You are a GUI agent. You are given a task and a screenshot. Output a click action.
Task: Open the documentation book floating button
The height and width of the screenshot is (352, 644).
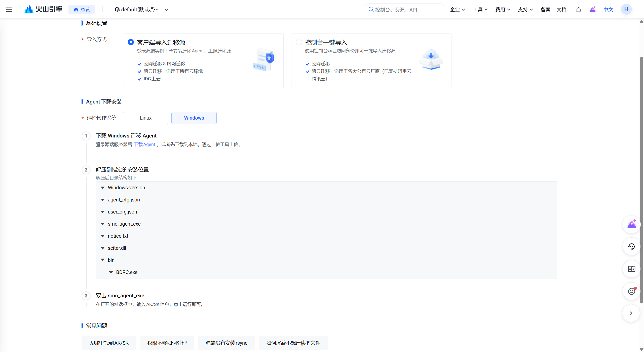(631, 269)
